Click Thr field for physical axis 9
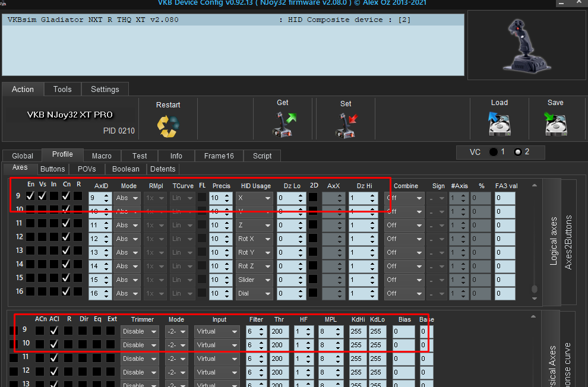Image resolution: width=588 pixels, height=387 pixels. click(279, 332)
